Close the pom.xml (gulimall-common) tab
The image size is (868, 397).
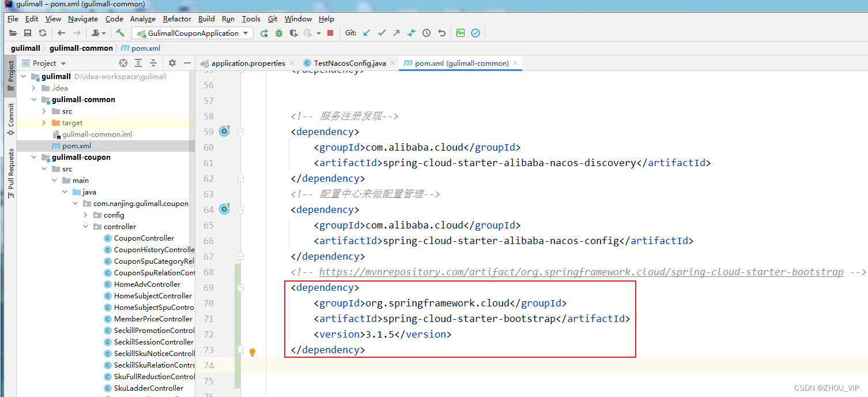[515, 63]
